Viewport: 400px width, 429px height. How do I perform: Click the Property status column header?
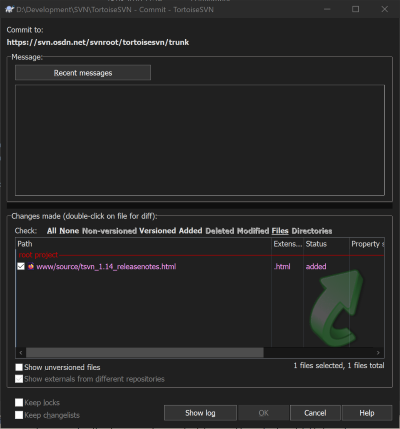click(x=367, y=244)
